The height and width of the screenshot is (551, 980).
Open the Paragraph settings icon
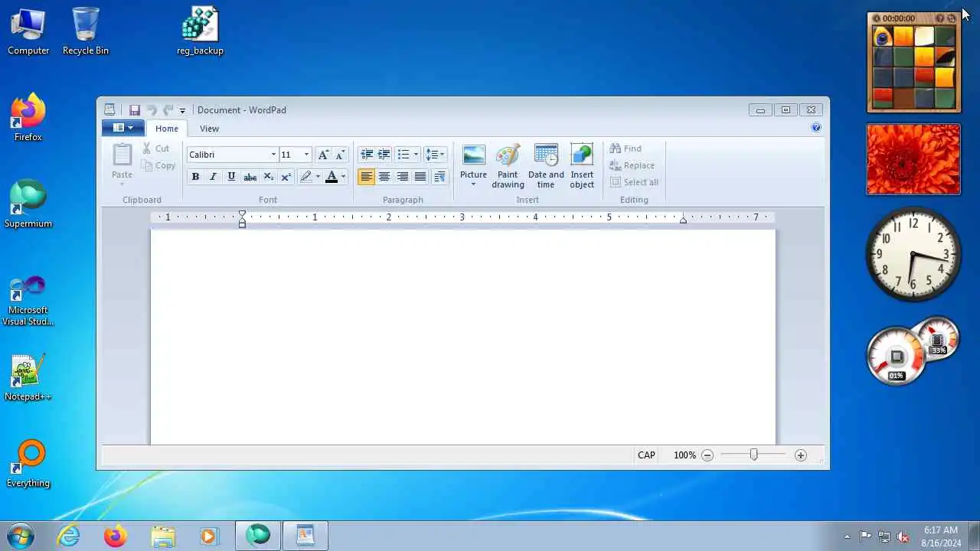(439, 177)
